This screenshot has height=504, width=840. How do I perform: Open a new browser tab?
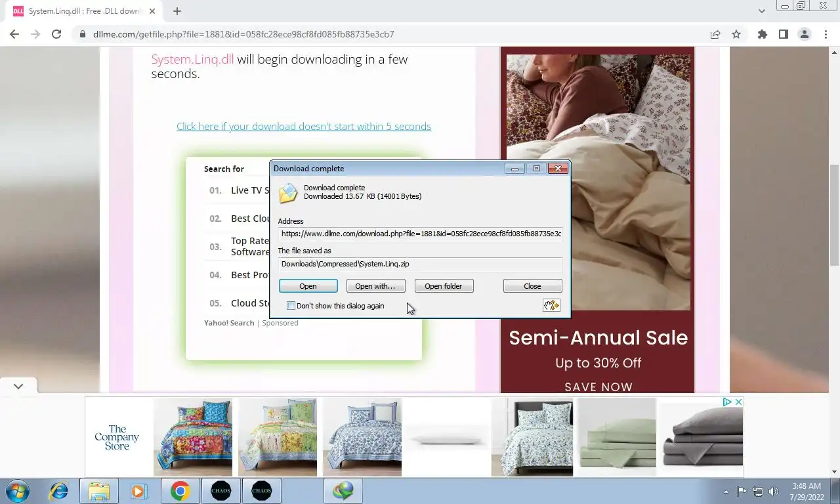click(x=177, y=10)
